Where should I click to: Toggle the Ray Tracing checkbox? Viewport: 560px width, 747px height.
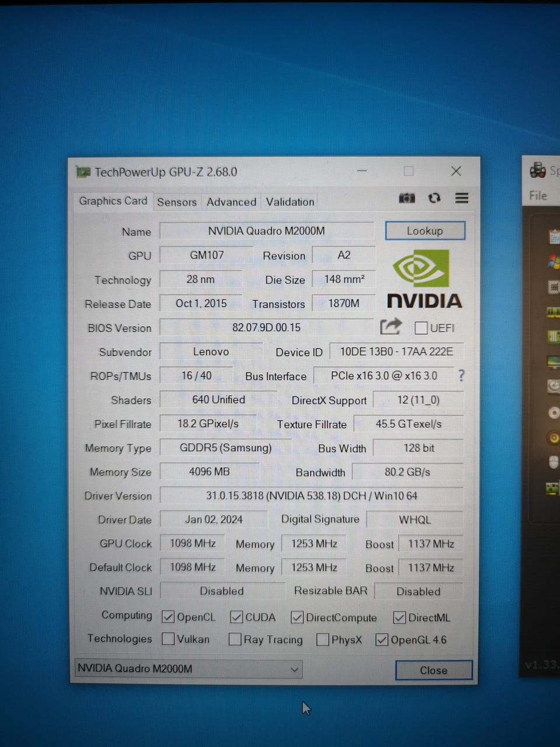[235, 639]
